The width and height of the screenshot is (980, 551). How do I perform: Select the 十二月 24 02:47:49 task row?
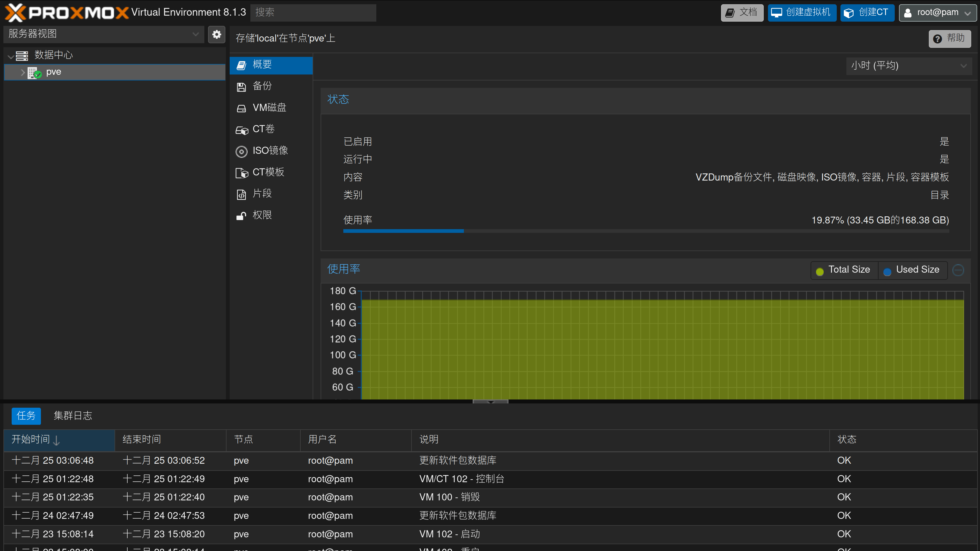[490, 516]
